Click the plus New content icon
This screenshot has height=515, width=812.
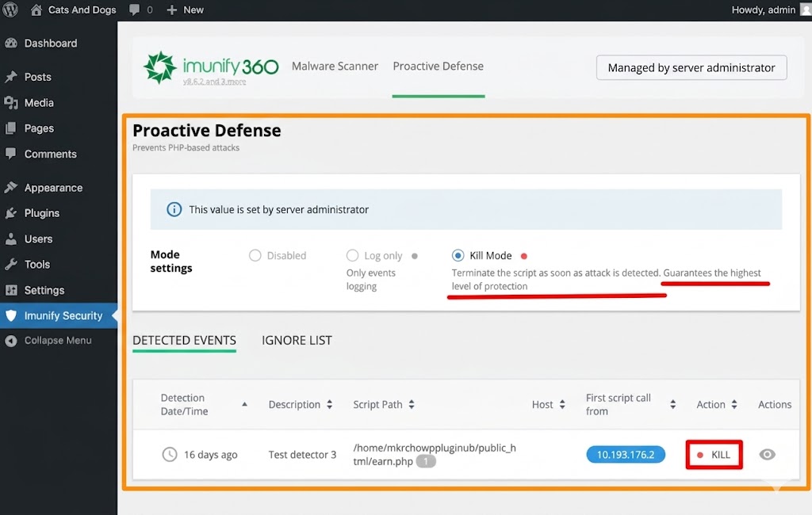pos(172,10)
